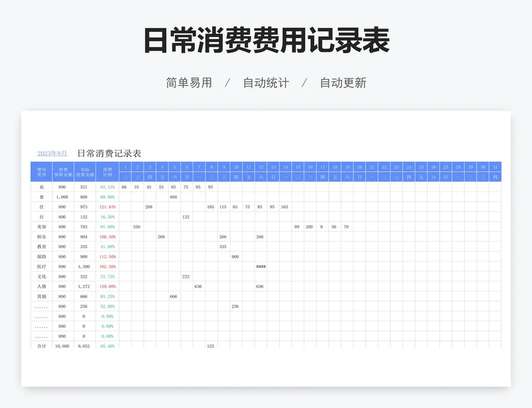This screenshot has width=532, height=408.
Task: Click the 27.75% ratio cell
Action: tap(108, 276)
